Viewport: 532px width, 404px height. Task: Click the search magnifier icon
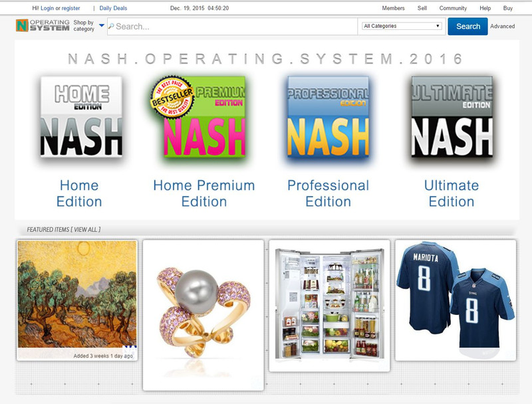111,26
